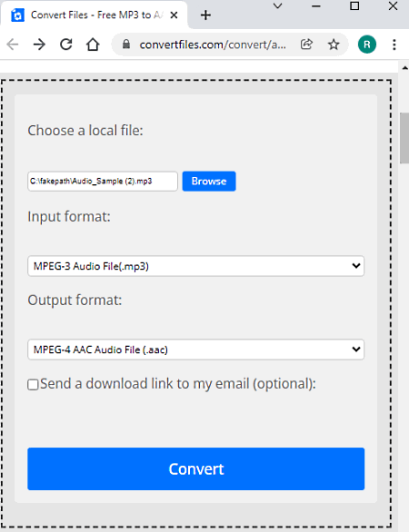Click the blue Browse button
This screenshot has width=409, height=532.
pos(209,182)
